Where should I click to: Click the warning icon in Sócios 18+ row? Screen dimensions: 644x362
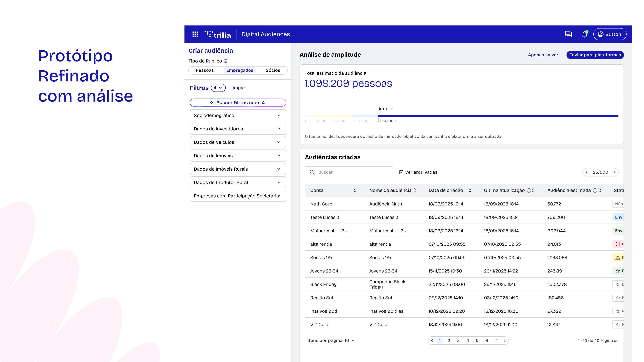(x=618, y=258)
